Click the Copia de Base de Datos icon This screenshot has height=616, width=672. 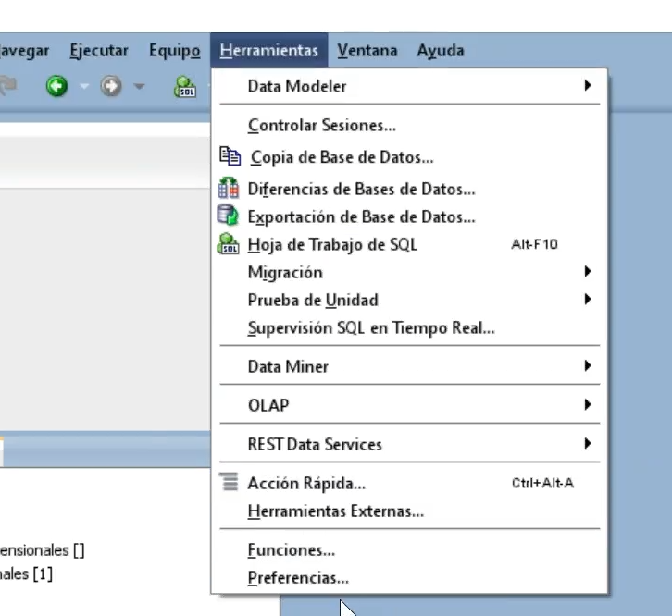230,156
